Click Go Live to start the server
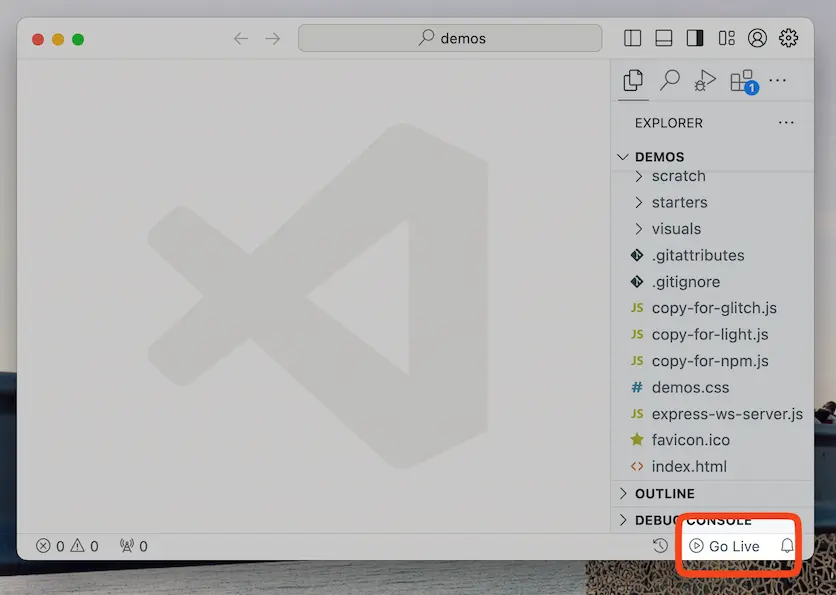 pyautogui.click(x=728, y=546)
